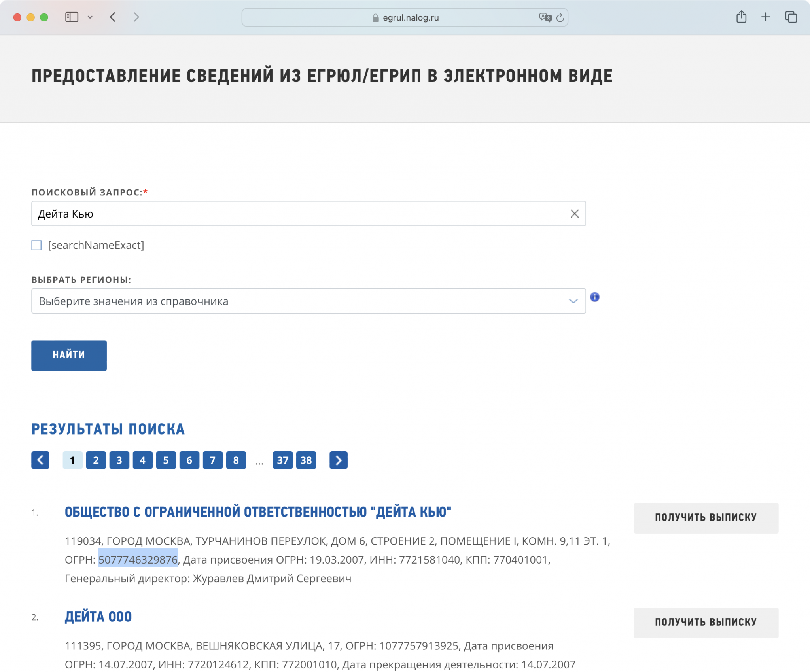
Task: Click the browser back arrow
Action: click(x=113, y=17)
